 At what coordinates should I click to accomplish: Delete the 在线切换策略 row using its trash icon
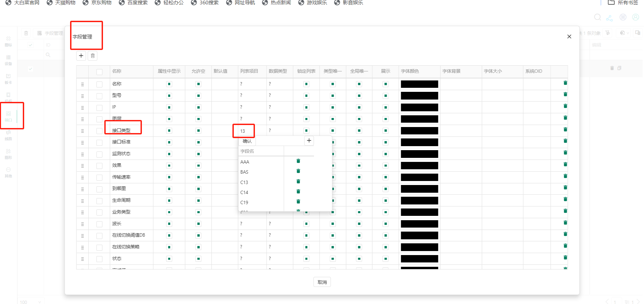(565, 246)
